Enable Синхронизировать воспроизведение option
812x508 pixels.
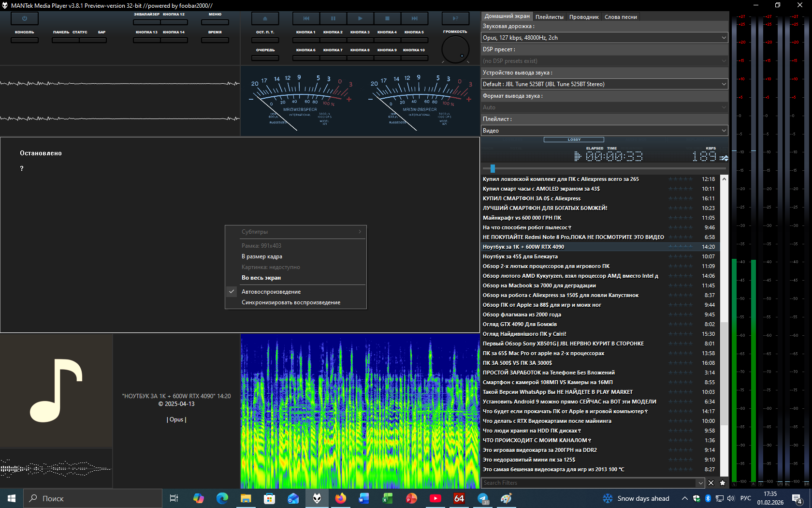(290, 302)
